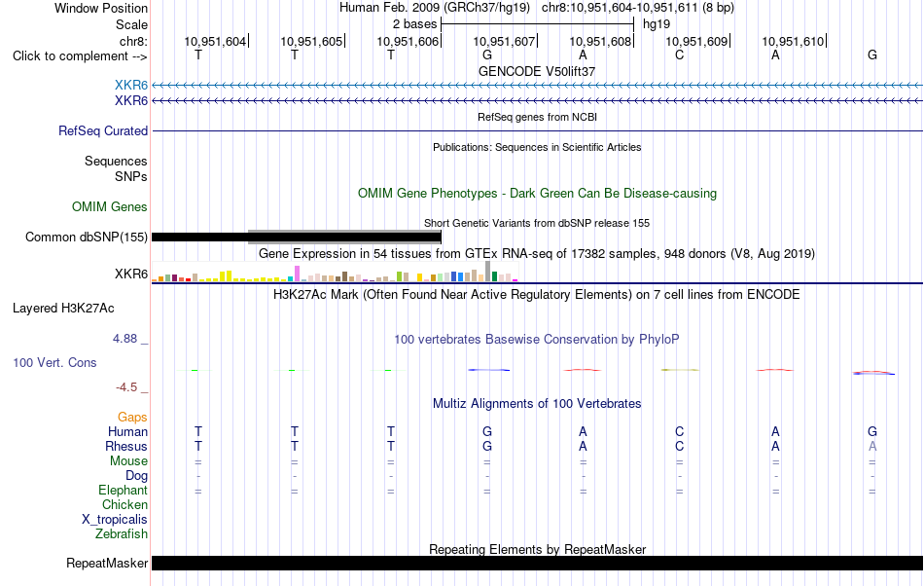Click the 10,951,605 ruler position
Viewport: 924px width, 586px height.
(311, 41)
